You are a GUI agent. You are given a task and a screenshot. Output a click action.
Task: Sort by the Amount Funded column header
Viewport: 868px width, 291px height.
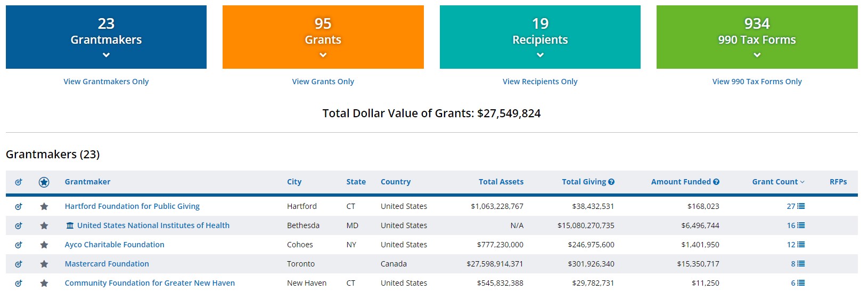point(681,182)
